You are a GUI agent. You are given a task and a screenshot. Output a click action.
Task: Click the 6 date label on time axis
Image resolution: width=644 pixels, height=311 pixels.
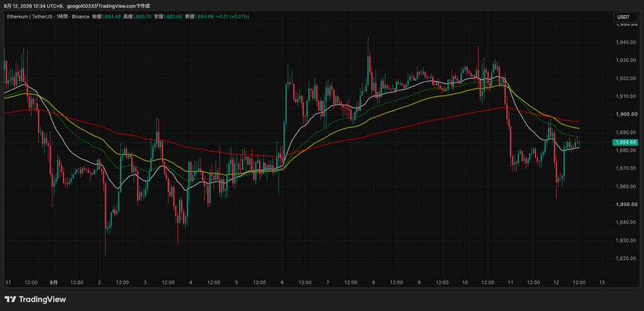tap(282, 283)
